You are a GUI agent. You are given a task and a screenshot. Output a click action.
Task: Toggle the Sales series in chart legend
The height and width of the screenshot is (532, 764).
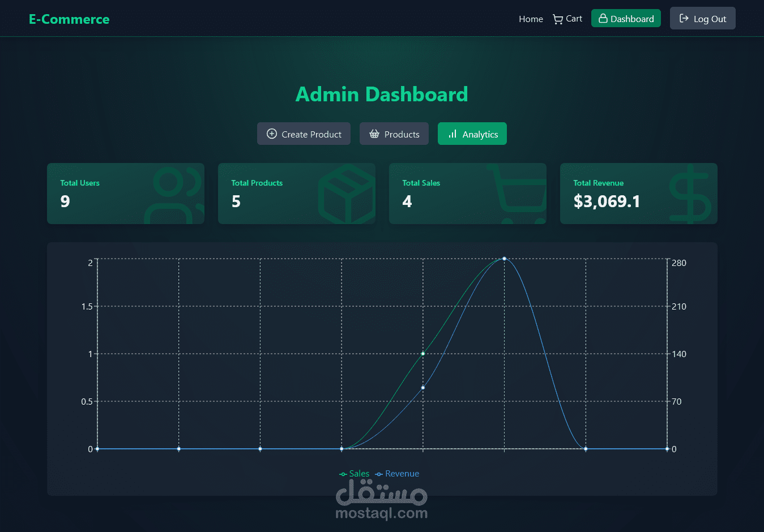[354, 474]
